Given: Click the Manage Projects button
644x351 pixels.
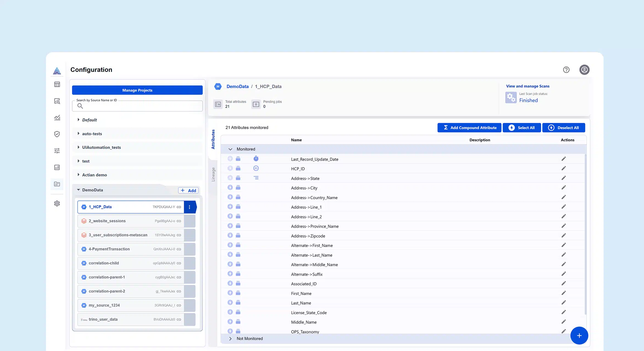Looking at the screenshot, I should point(137,90).
